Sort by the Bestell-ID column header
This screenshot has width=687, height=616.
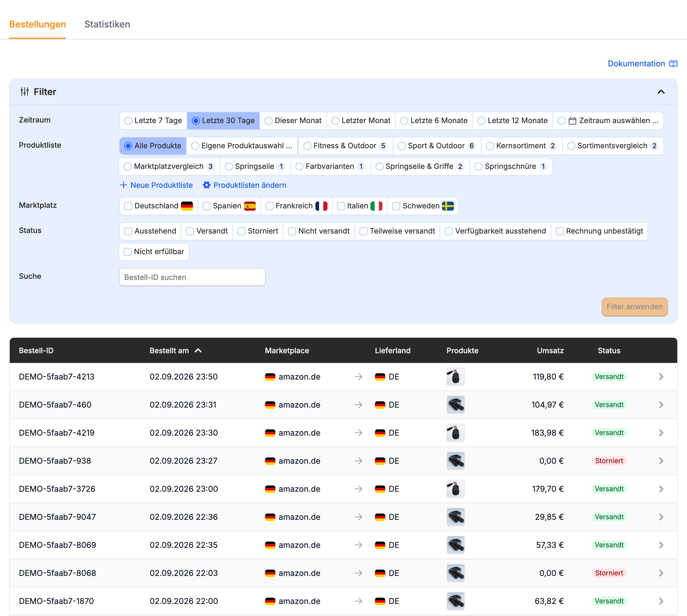[x=36, y=351]
